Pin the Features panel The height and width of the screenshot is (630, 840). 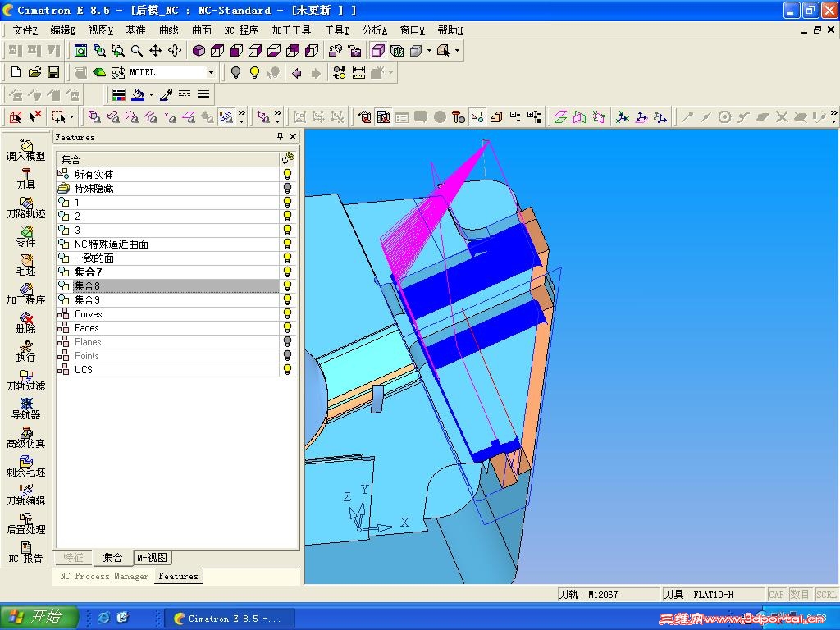point(280,137)
